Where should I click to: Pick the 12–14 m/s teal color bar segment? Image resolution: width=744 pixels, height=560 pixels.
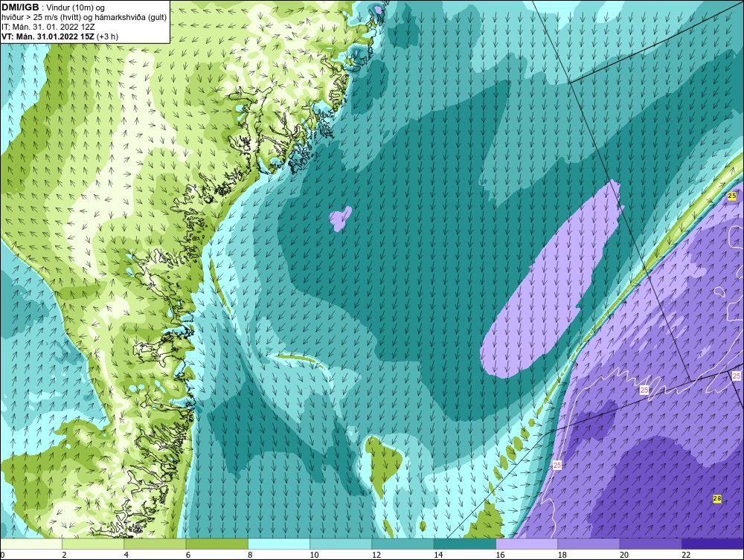[403, 544]
